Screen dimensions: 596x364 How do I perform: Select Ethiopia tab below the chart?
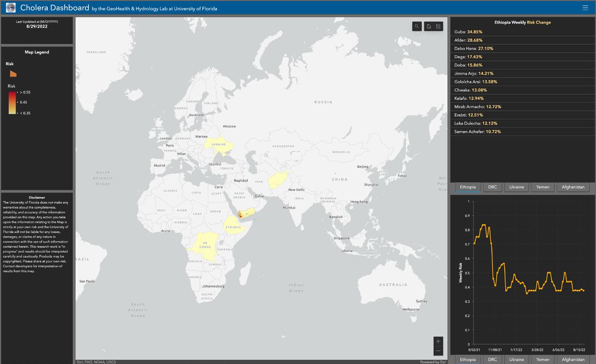point(468,360)
